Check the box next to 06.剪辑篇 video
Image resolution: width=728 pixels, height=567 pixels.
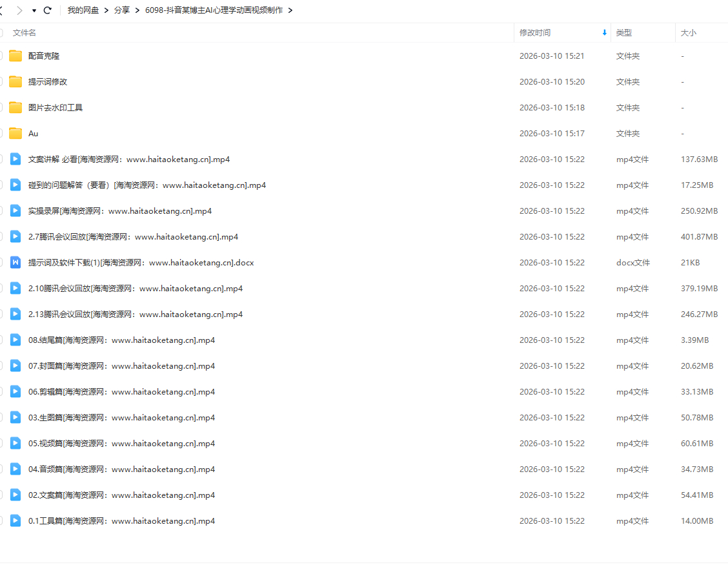1,392
